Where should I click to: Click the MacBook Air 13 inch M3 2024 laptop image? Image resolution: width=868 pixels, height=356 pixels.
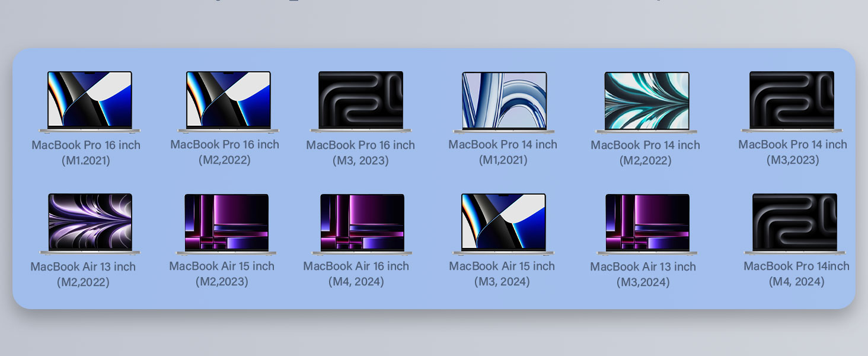[647, 223]
